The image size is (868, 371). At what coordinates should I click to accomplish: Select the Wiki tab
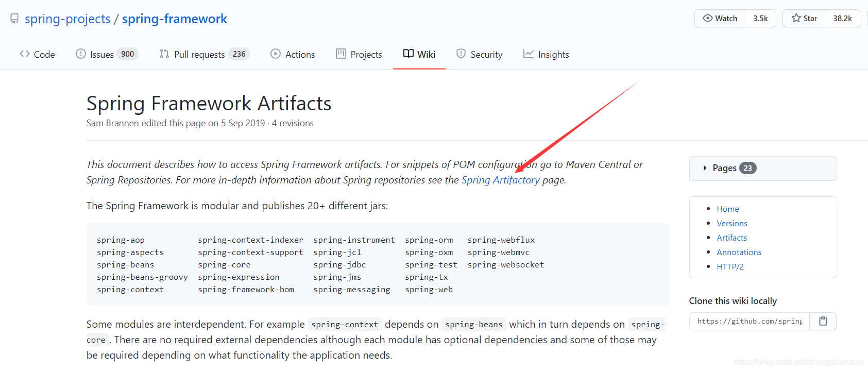coord(419,54)
